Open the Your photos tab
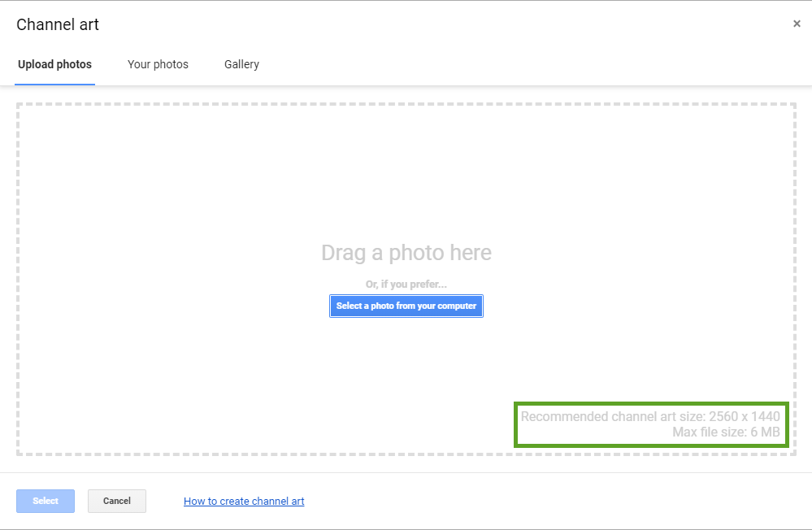Screen dimensions: 812x530 pos(158,64)
